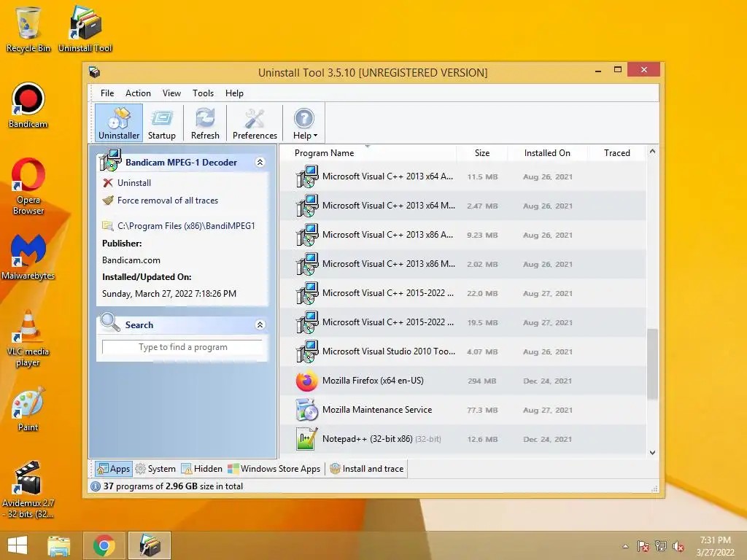747x560 pixels.
Task: Open File Explorer from the taskbar
Action: [59, 545]
